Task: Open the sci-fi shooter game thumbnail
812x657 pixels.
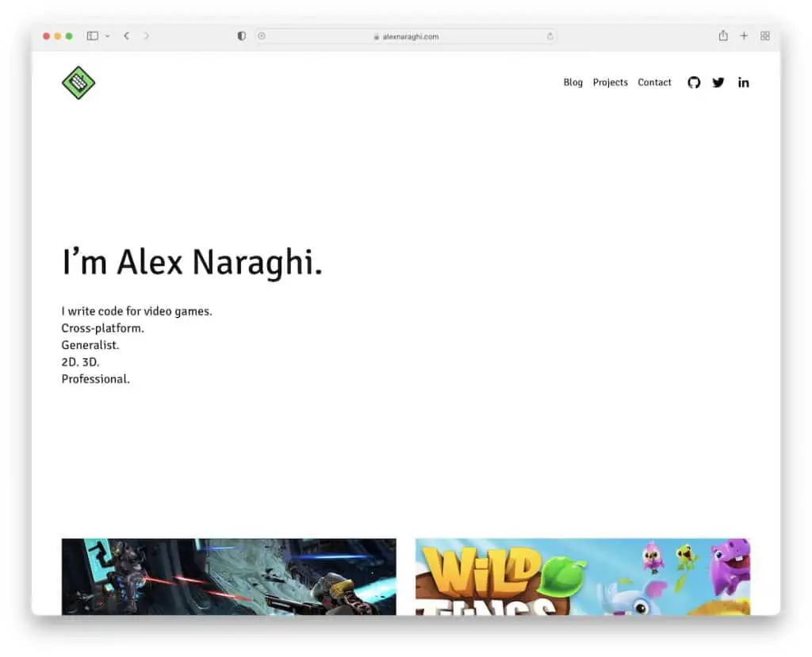Action: [x=228, y=576]
